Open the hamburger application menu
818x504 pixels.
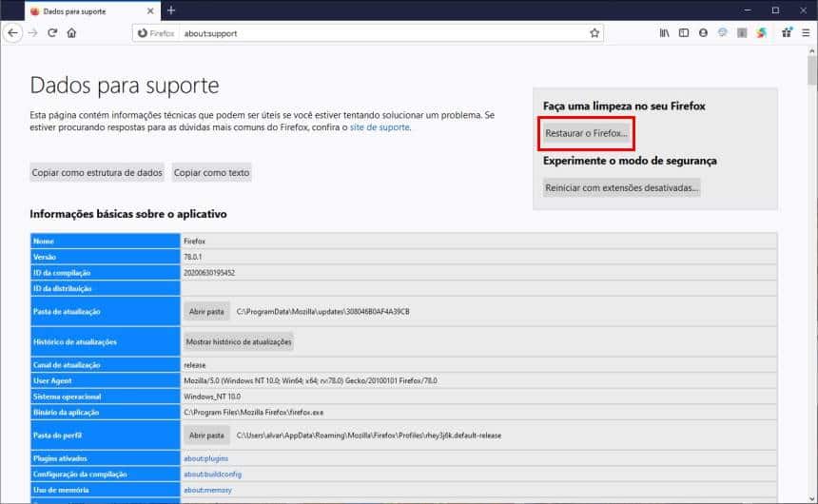tap(806, 33)
